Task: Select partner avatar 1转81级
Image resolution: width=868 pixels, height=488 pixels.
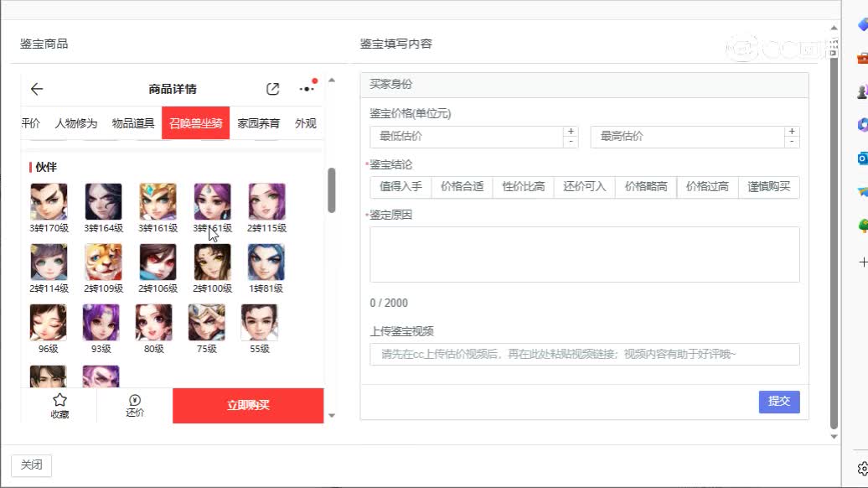Action: tap(266, 262)
